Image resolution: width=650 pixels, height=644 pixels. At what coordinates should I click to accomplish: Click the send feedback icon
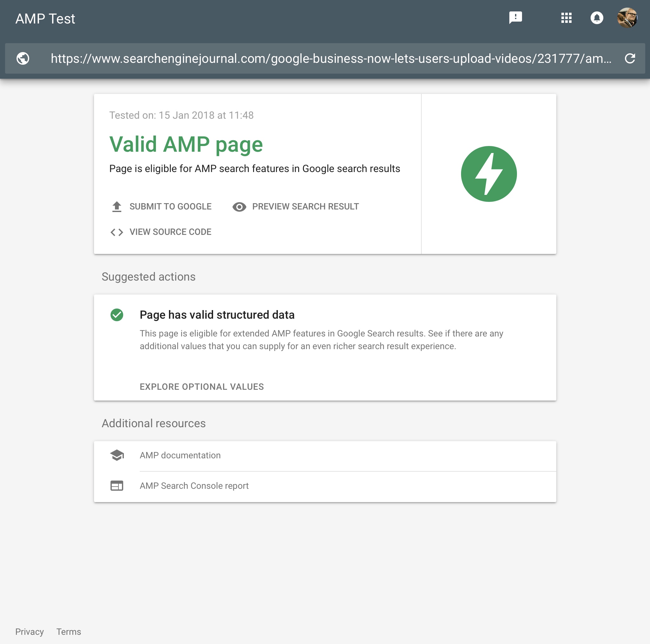tap(515, 18)
